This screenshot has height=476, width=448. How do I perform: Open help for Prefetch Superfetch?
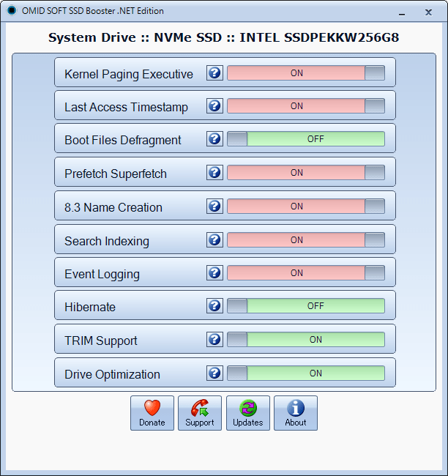click(x=214, y=173)
